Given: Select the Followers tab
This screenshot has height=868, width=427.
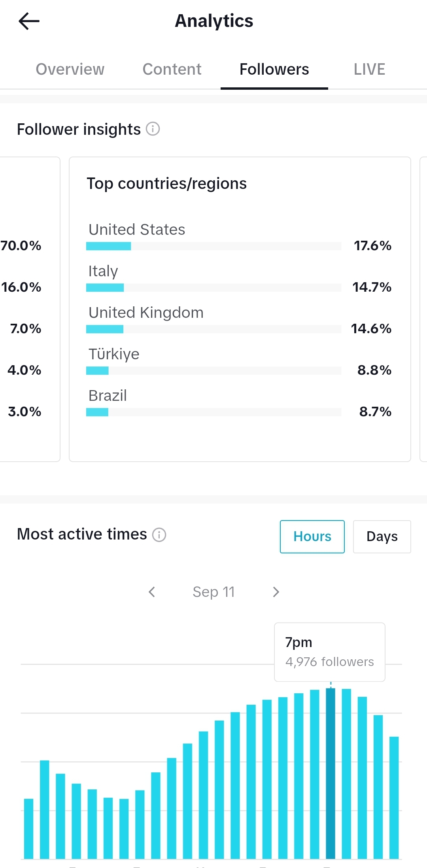Looking at the screenshot, I should click(274, 69).
